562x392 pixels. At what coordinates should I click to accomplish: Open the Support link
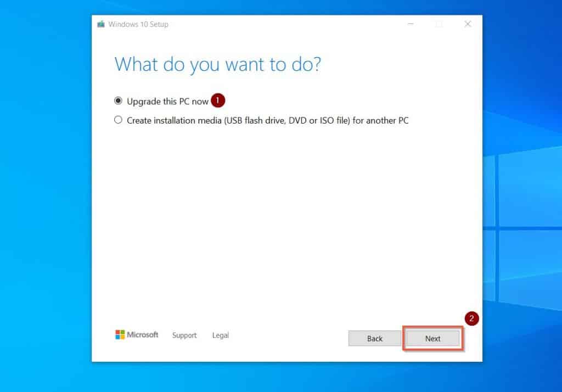tap(184, 335)
